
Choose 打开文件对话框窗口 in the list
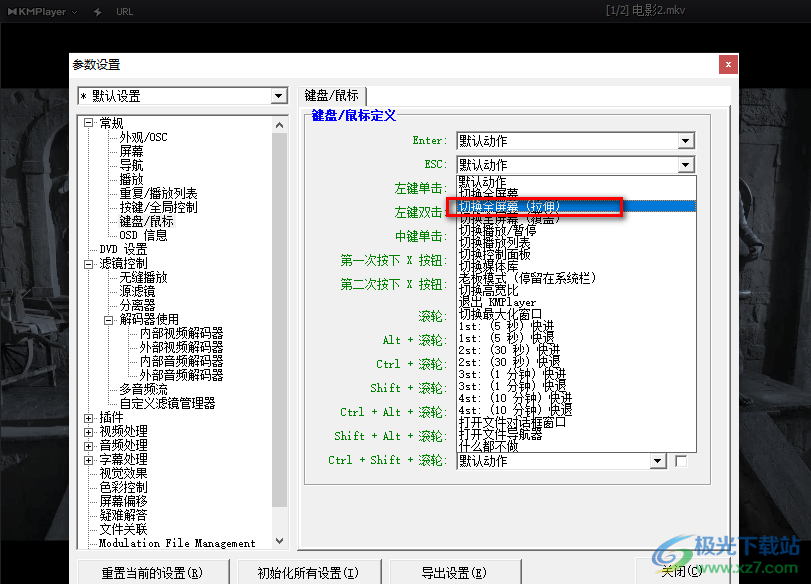(x=576, y=422)
